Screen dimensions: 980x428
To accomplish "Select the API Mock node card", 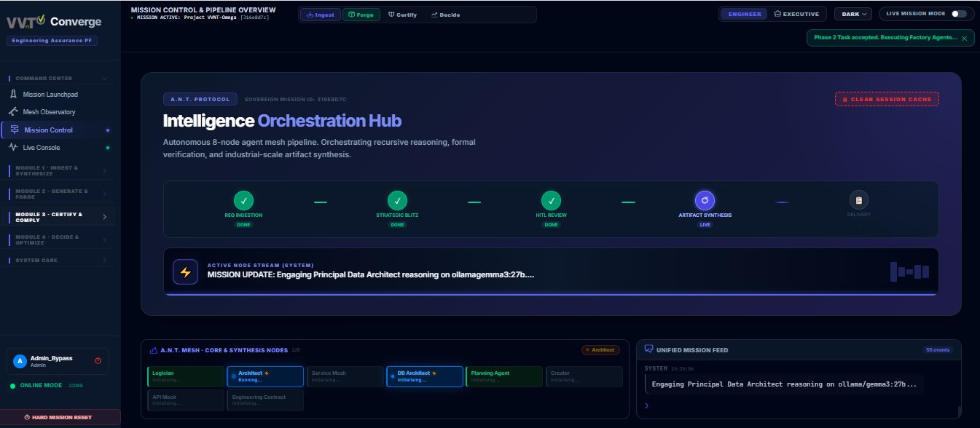I will pyautogui.click(x=186, y=400).
